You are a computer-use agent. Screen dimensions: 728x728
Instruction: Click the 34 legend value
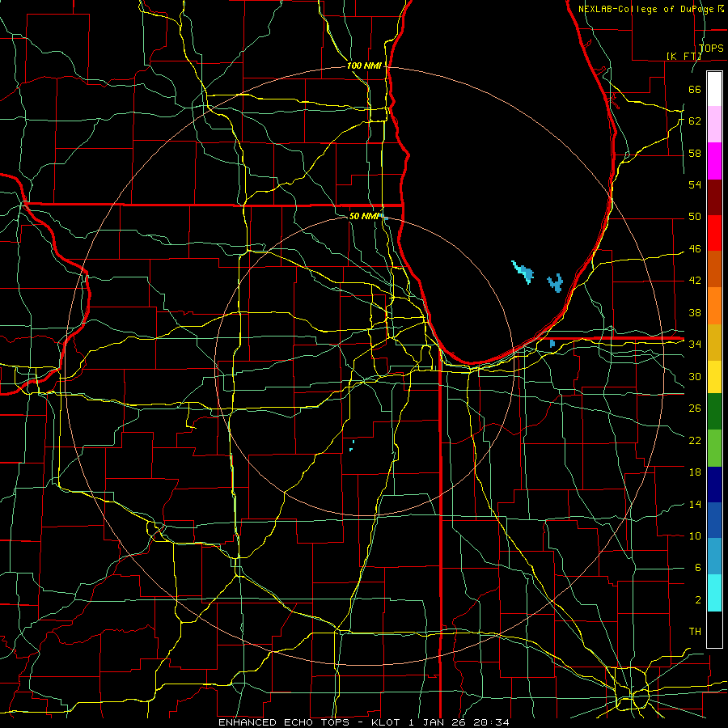(x=695, y=345)
